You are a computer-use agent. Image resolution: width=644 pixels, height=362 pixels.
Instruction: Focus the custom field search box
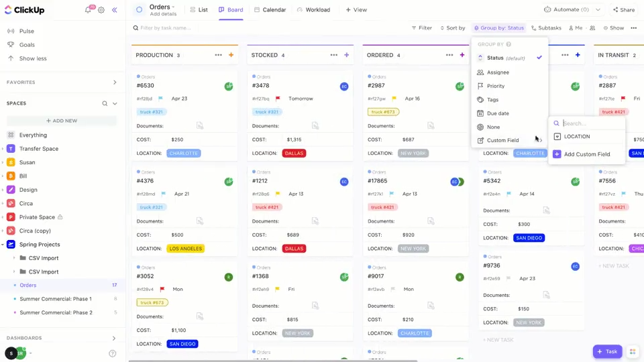592,123
